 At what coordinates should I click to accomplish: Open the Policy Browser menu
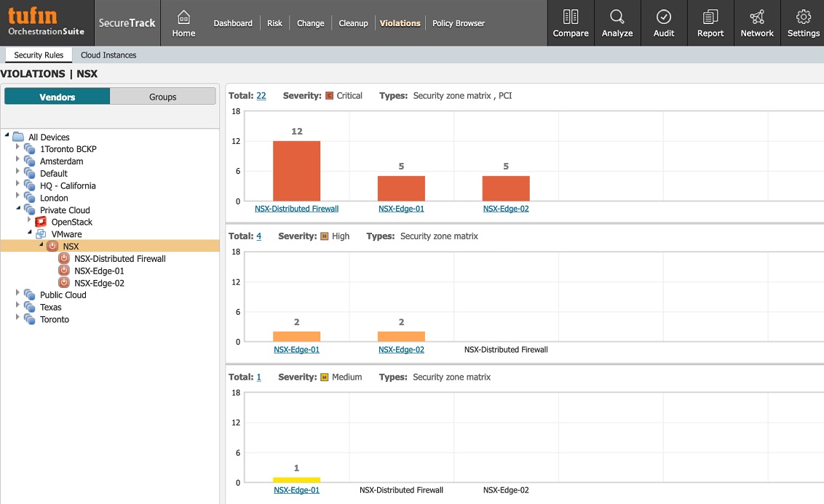click(x=458, y=23)
